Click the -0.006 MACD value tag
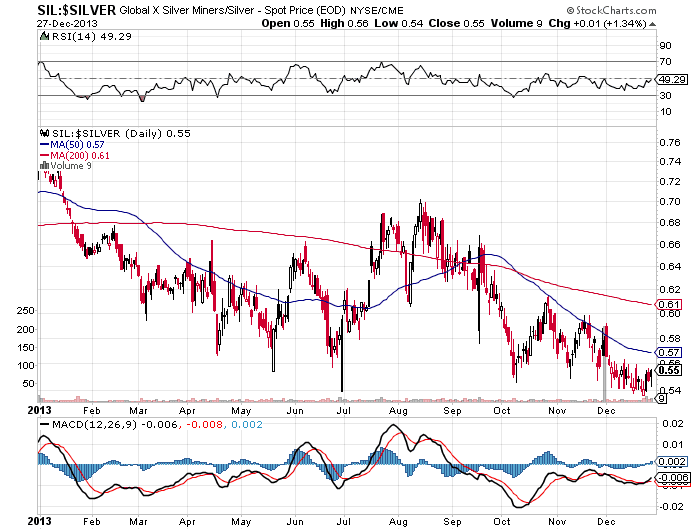The image size is (700, 530). point(673,477)
